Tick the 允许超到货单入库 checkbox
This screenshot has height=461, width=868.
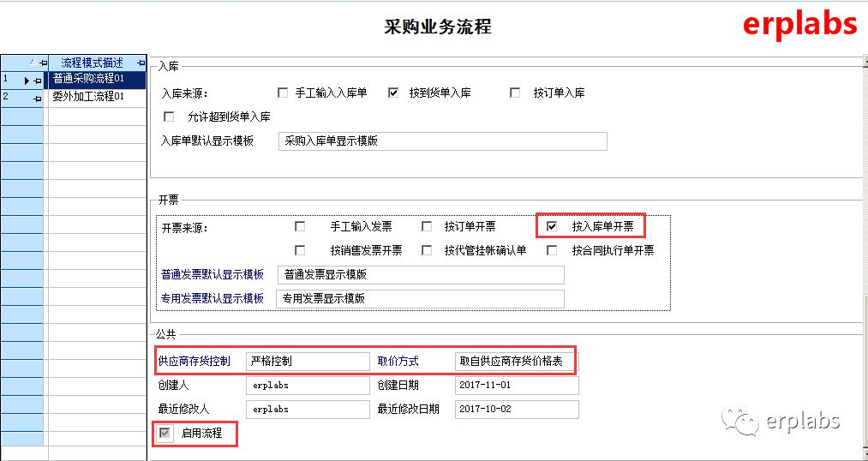[169, 117]
